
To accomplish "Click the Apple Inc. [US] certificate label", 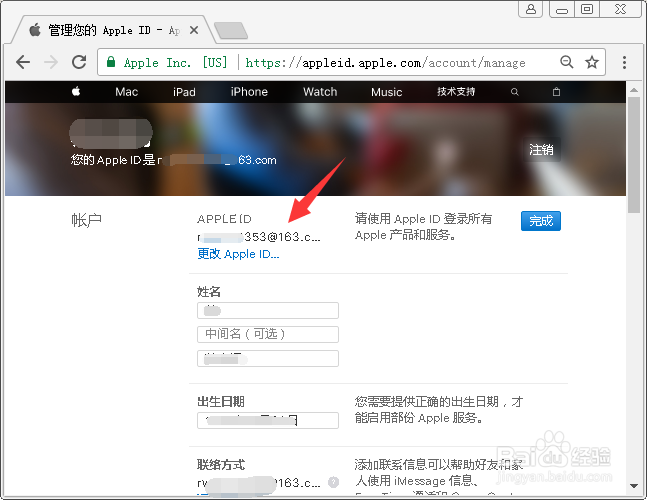I will [175, 63].
